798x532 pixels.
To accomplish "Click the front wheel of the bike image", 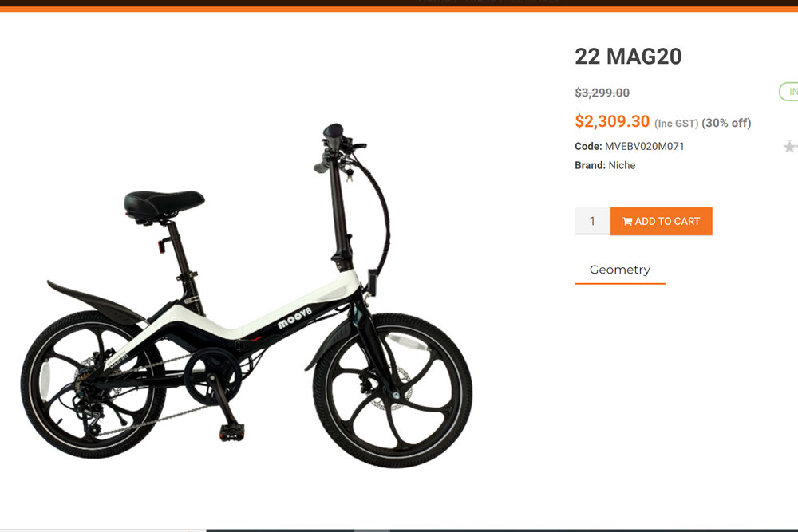I will tap(393, 391).
